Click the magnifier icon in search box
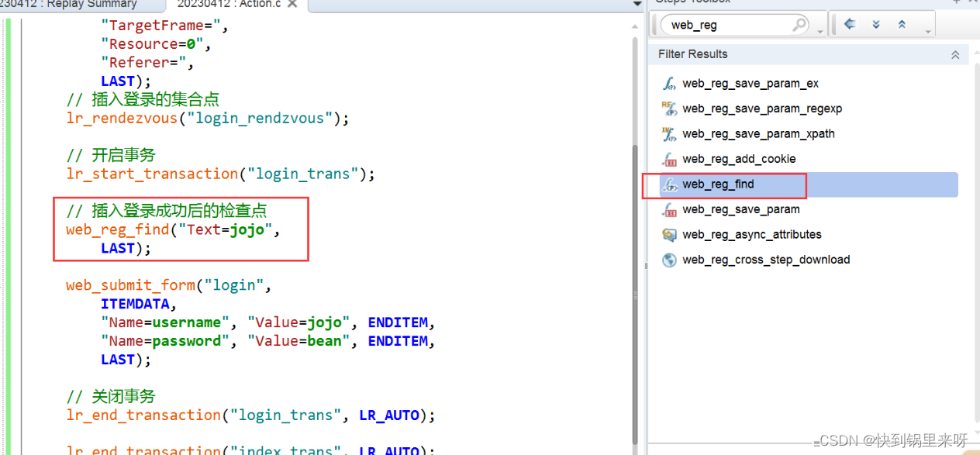Viewport: 980px width, 455px height. pos(800,25)
